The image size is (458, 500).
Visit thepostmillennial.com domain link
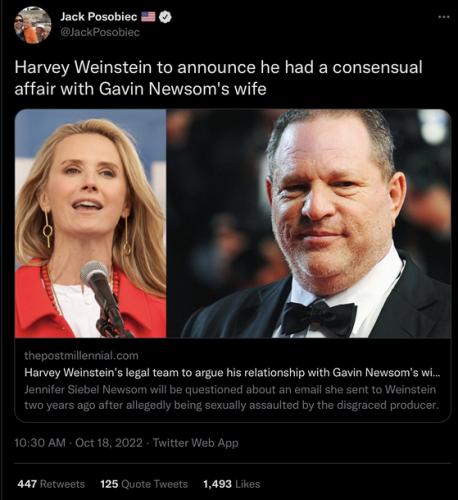tap(81, 356)
